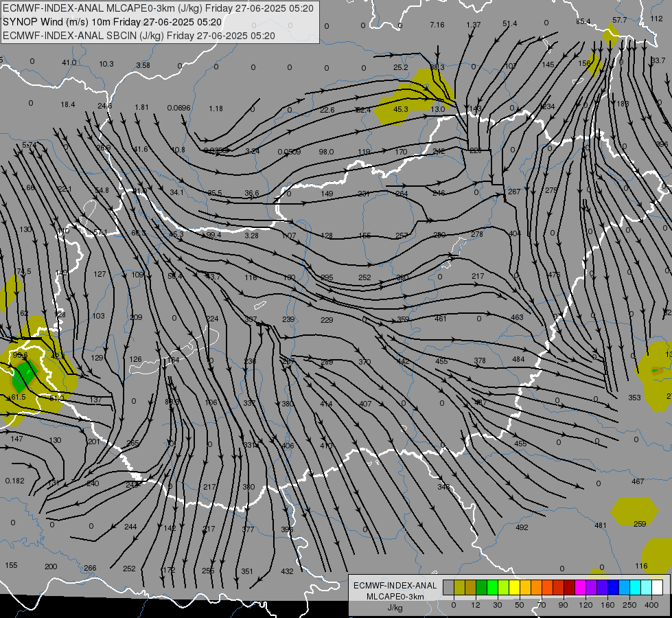Click the dark green legend swatch
This screenshot has width=672, height=618.
coord(481,588)
